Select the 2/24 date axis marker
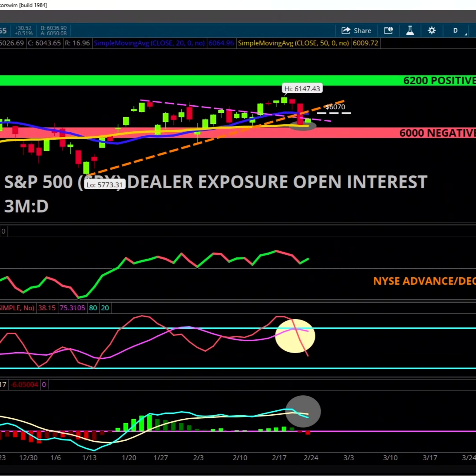This screenshot has width=476, height=476. tap(311, 458)
